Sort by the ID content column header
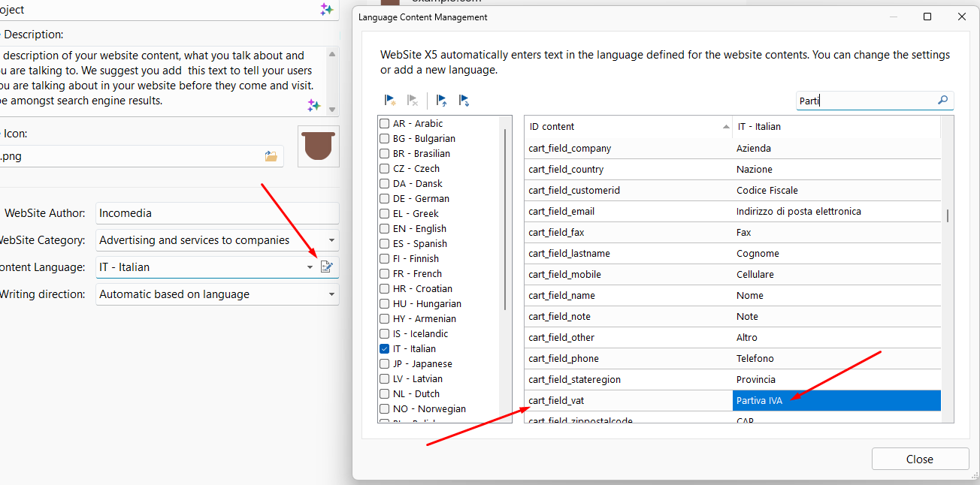 click(628, 127)
